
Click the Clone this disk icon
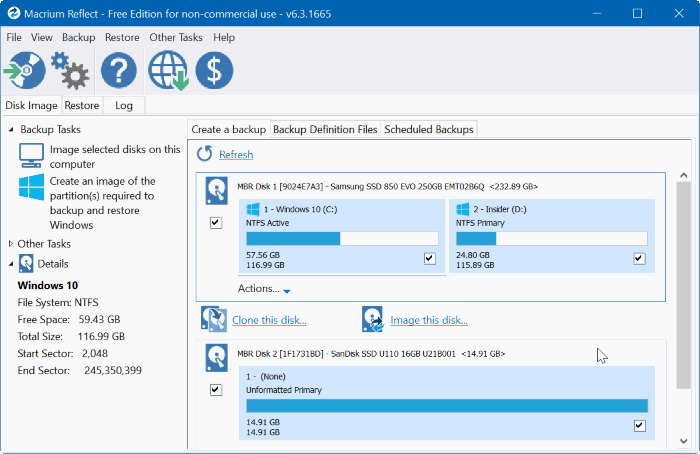(213, 319)
